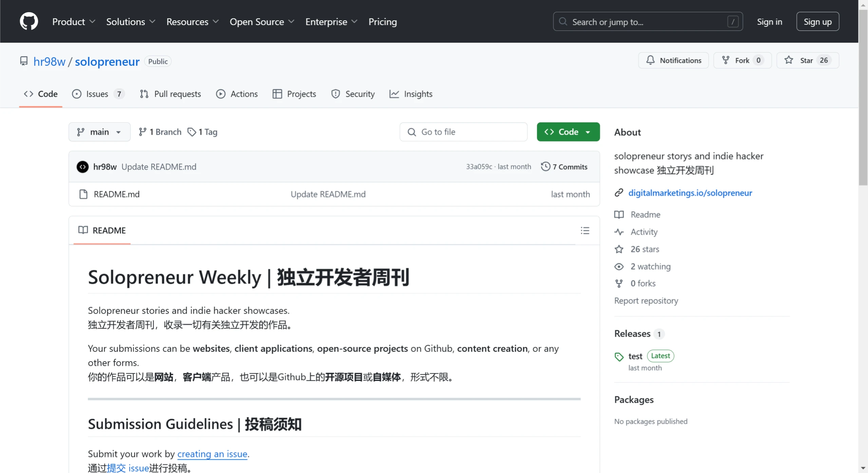This screenshot has width=868, height=473.
Task: Click the hr98w avatar icon in commit row
Action: tap(82, 167)
